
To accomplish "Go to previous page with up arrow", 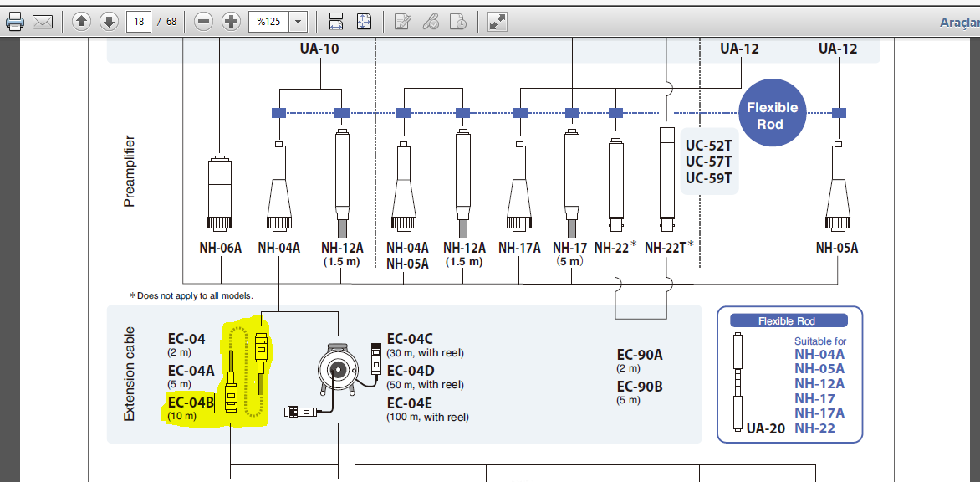I will [81, 22].
